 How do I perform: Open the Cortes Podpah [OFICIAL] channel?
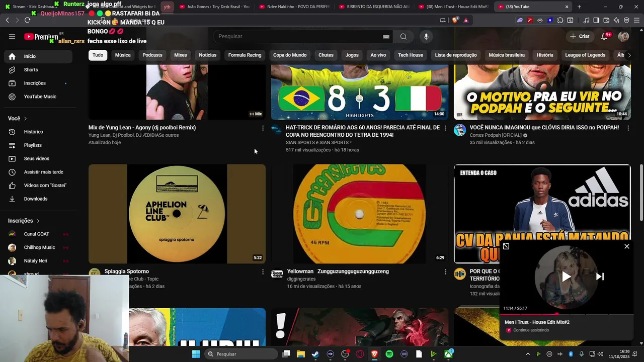[x=496, y=135]
